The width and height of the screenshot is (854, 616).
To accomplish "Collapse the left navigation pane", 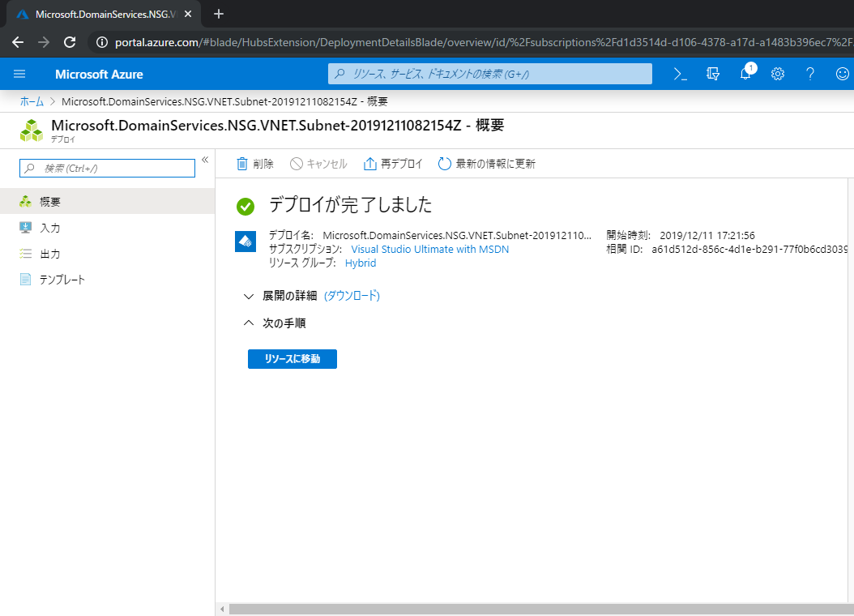I will [x=205, y=160].
